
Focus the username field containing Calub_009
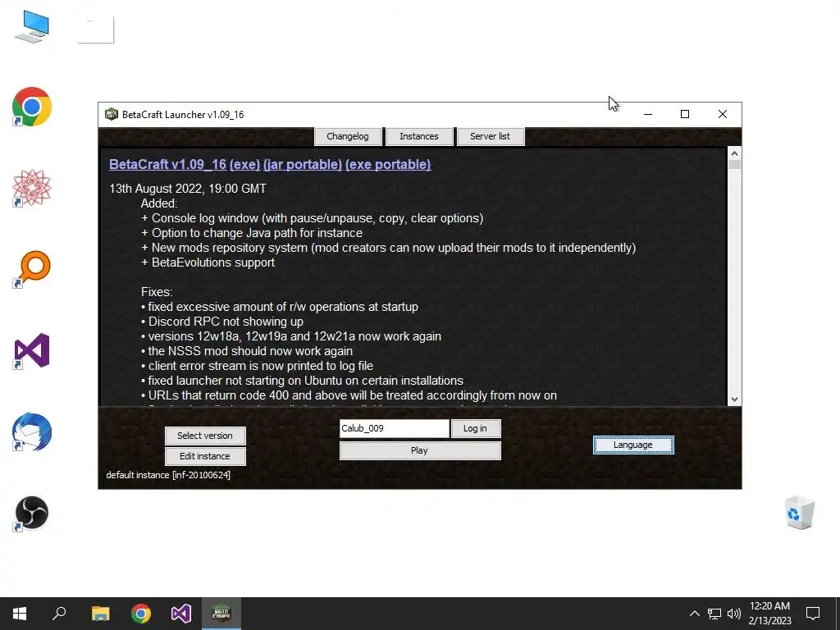coord(395,428)
